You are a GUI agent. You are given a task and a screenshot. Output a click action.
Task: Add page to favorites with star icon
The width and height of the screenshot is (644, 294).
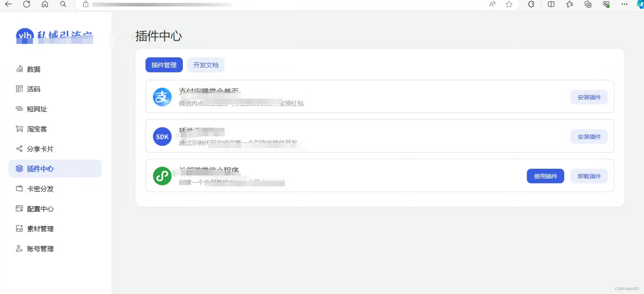pos(509,4)
